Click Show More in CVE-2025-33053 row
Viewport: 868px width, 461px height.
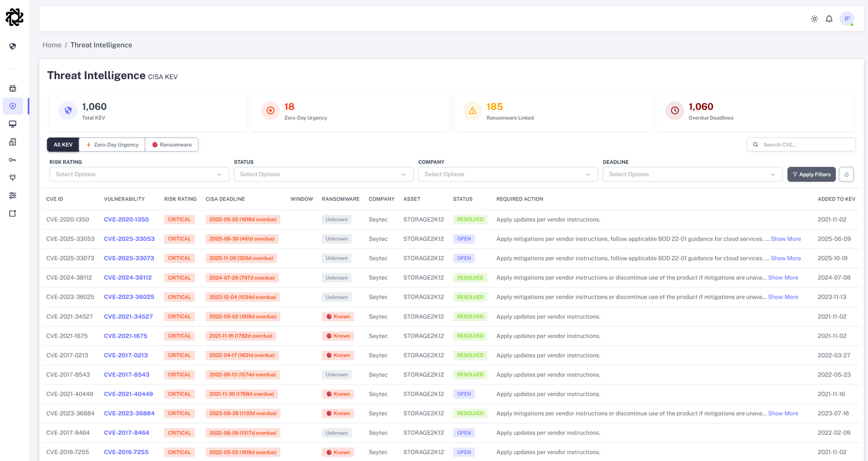point(786,239)
